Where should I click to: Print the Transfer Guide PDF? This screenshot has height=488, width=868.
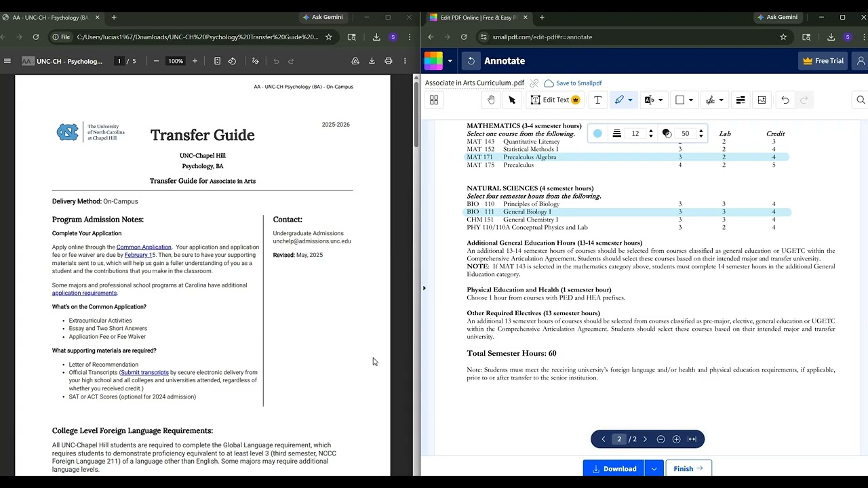pyautogui.click(x=388, y=61)
